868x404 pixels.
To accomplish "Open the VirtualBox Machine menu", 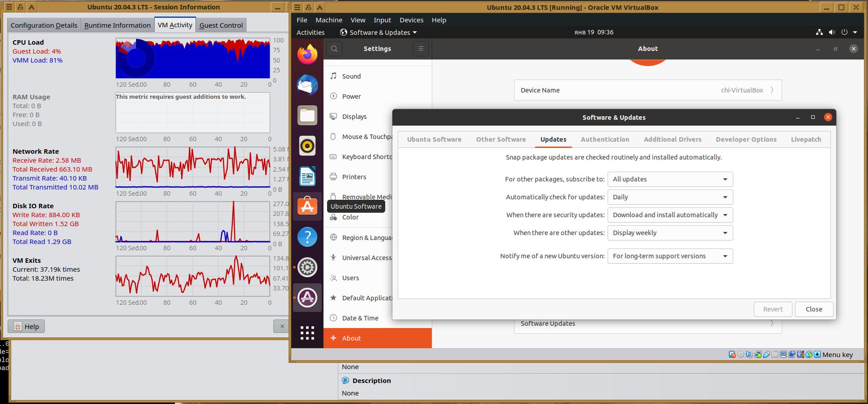I will click(x=329, y=20).
